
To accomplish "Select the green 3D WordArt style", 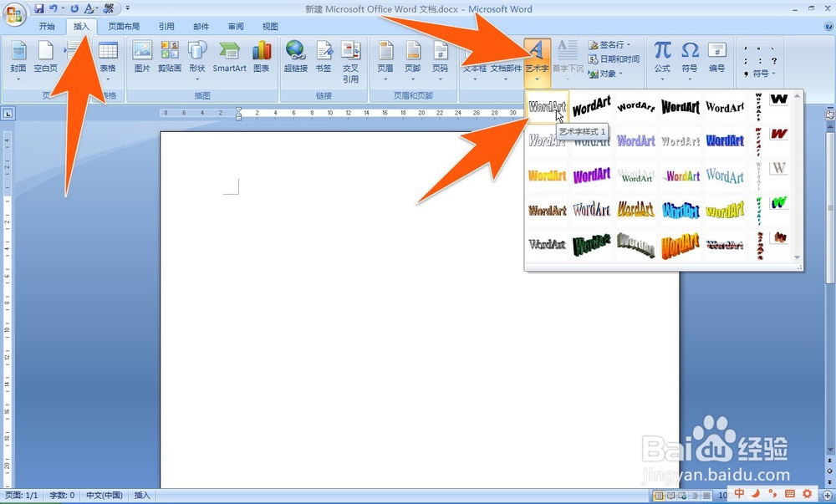I will click(591, 245).
